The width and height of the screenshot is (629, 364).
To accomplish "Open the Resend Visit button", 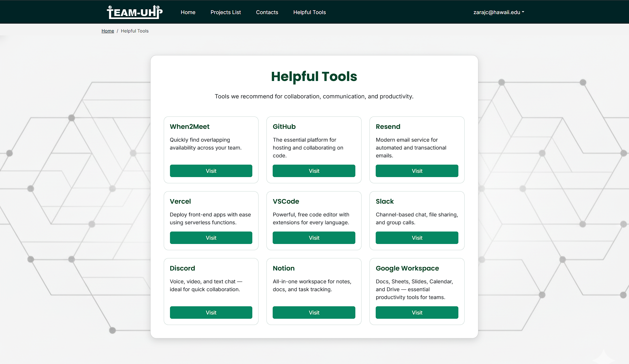I will coord(417,171).
